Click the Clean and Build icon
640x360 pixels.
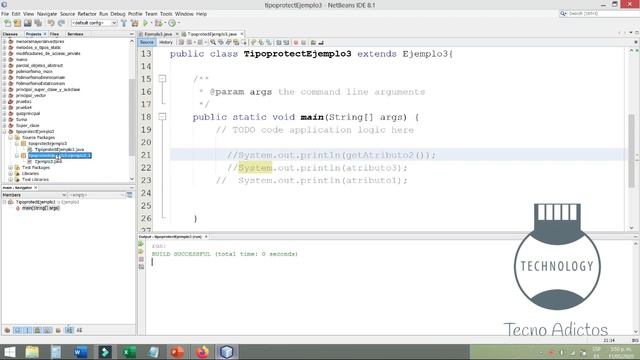pos(134,23)
